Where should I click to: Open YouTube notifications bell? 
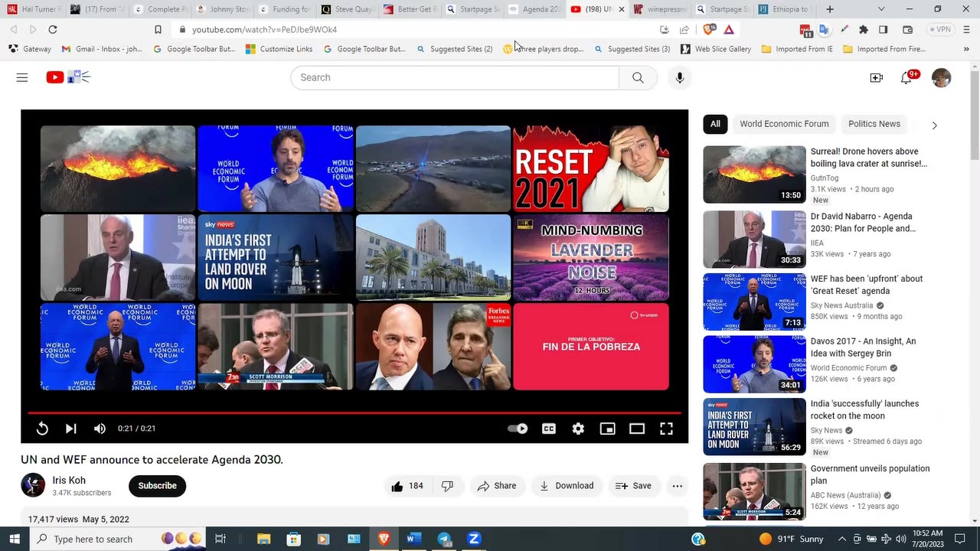click(x=906, y=77)
